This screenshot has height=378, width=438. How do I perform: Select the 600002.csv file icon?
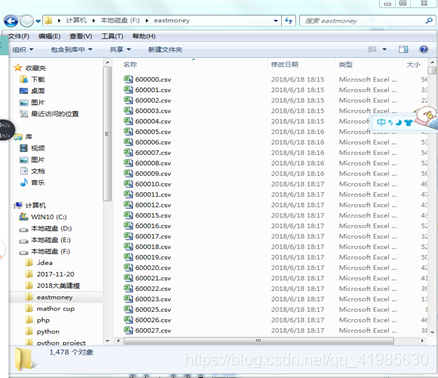tap(128, 100)
